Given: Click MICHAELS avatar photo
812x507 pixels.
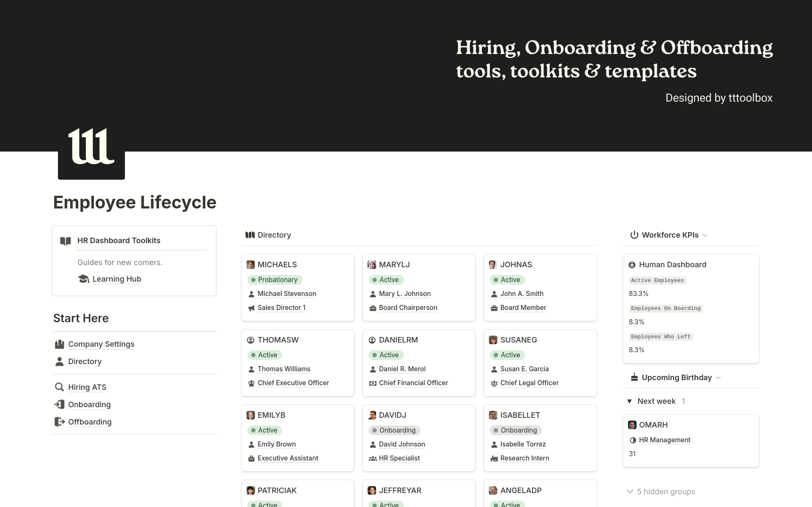Looking at the screenshot, I should [251, 265].
